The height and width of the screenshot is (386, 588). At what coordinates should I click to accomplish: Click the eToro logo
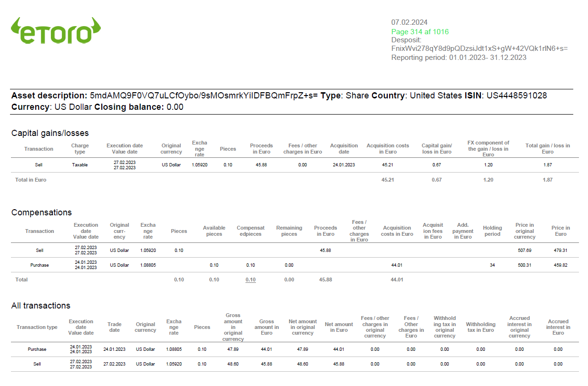click(55, 30)
